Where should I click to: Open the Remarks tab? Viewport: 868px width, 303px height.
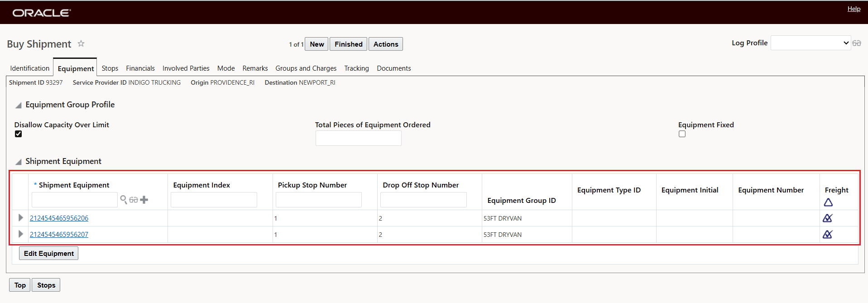tap(255, 68)
